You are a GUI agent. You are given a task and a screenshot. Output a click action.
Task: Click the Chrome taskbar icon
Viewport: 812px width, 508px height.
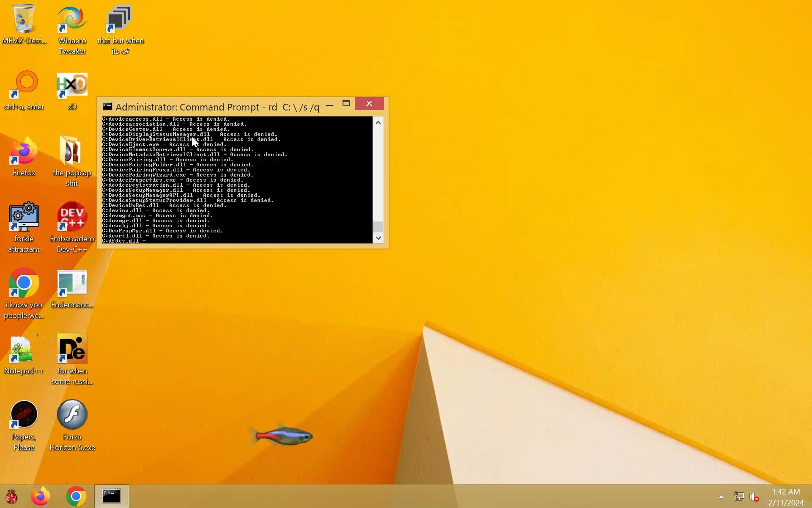click(x=76, y=496)
